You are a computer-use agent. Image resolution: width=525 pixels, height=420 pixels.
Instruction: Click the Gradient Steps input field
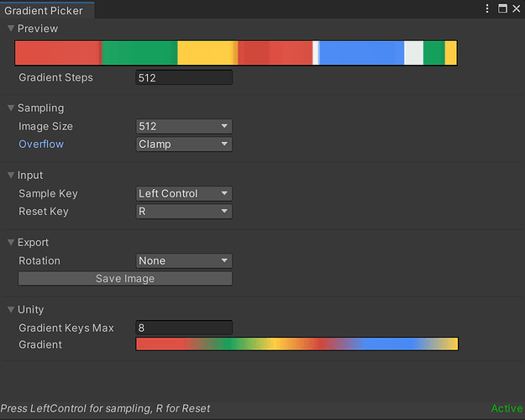[184, 77]
